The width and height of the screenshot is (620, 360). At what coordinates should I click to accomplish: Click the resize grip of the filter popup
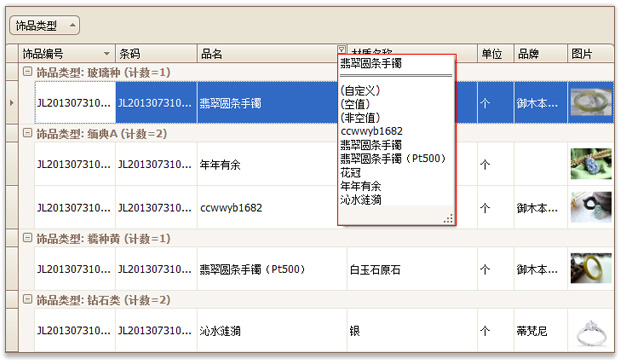[x=448, y=219]
